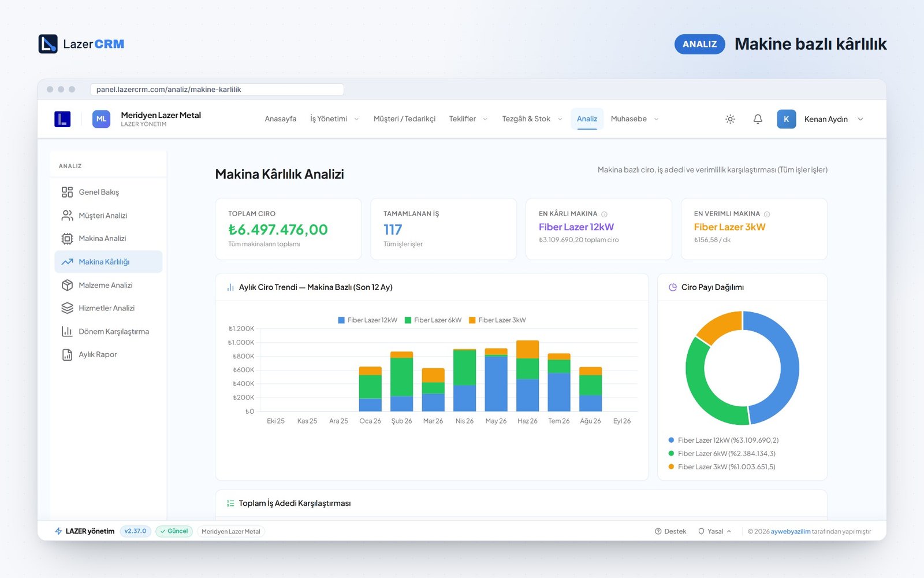Click the Haz 26 stacked bar
The width and height of the screenshot is (924, 578).
[527, 376]
